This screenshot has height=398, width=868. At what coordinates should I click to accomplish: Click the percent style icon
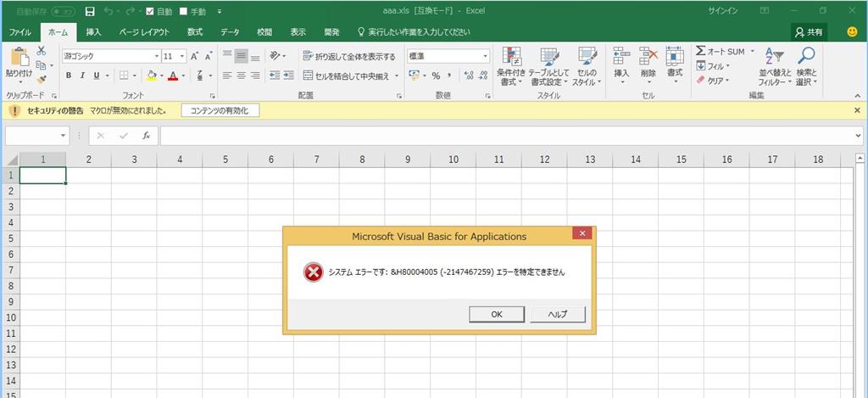coord(436,76)
